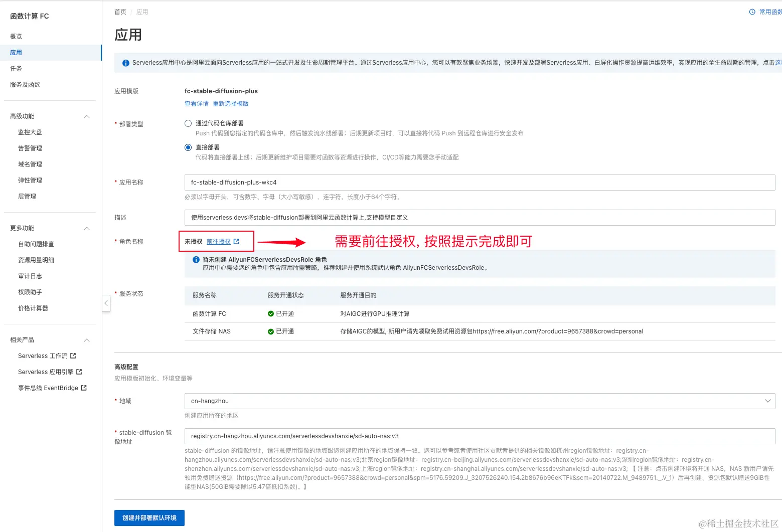
Task: Click the external link icon next to Serverless 工作流
Action: [x=73, y=356]
